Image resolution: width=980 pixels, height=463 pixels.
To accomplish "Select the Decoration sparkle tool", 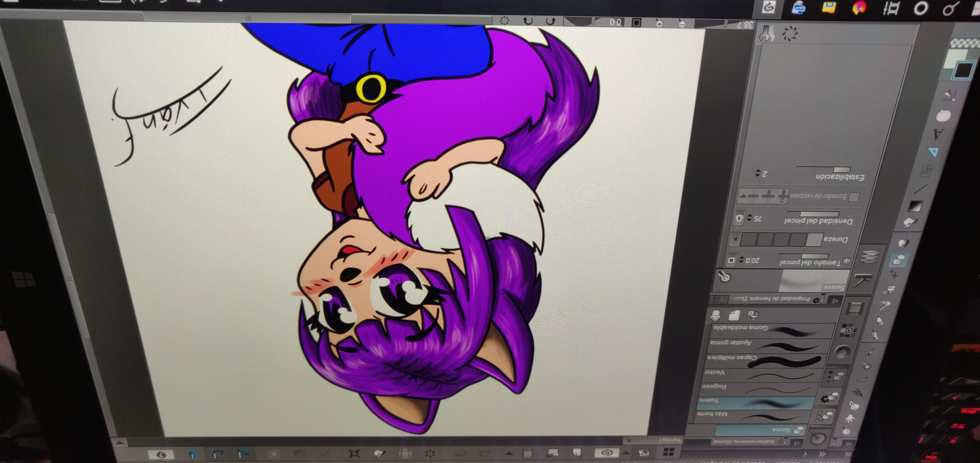I will pyautogui.click(x=894, y=274).
